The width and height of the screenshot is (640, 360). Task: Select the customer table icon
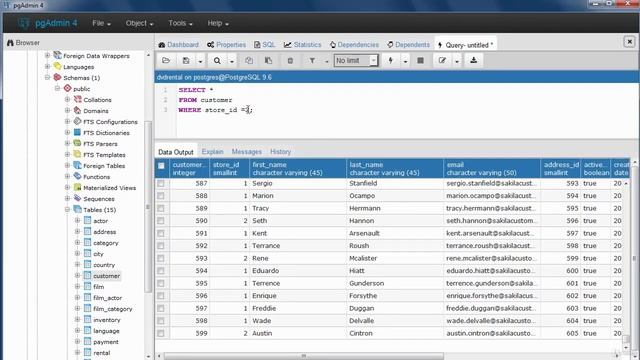pos(87,276)
